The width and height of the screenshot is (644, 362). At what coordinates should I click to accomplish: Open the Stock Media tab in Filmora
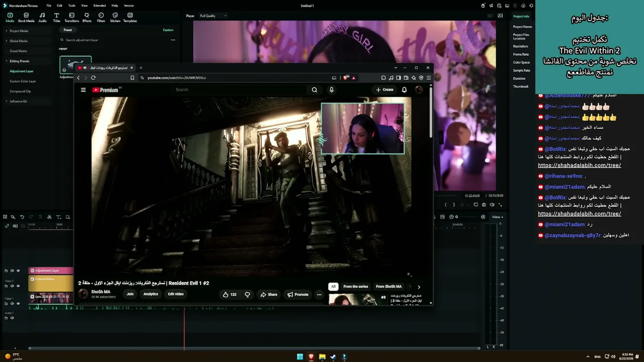point(26,18)
